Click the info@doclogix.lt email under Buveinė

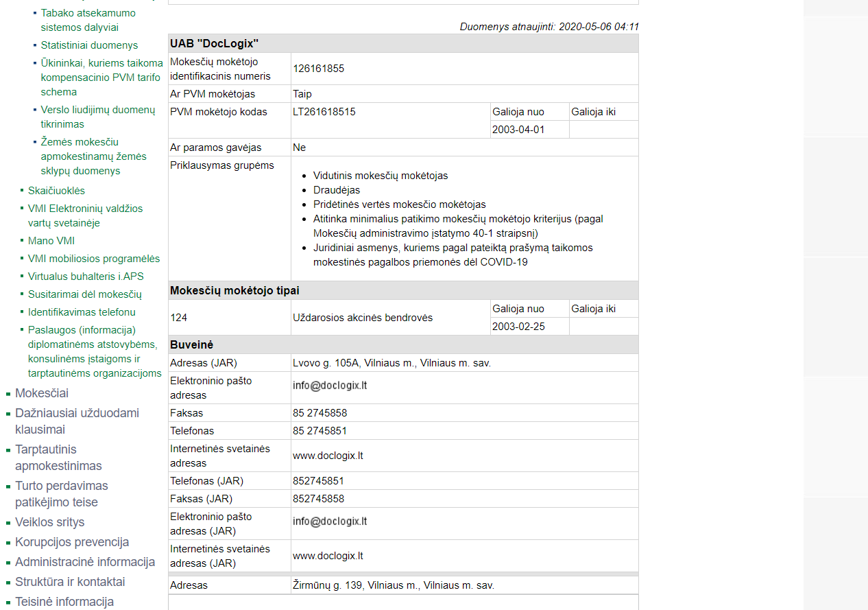click(330, 386)
